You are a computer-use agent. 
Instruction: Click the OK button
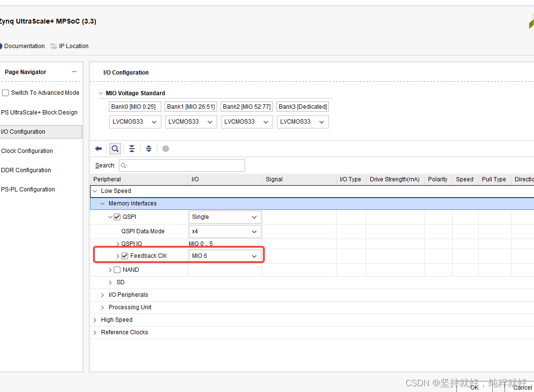click(474, 387)
